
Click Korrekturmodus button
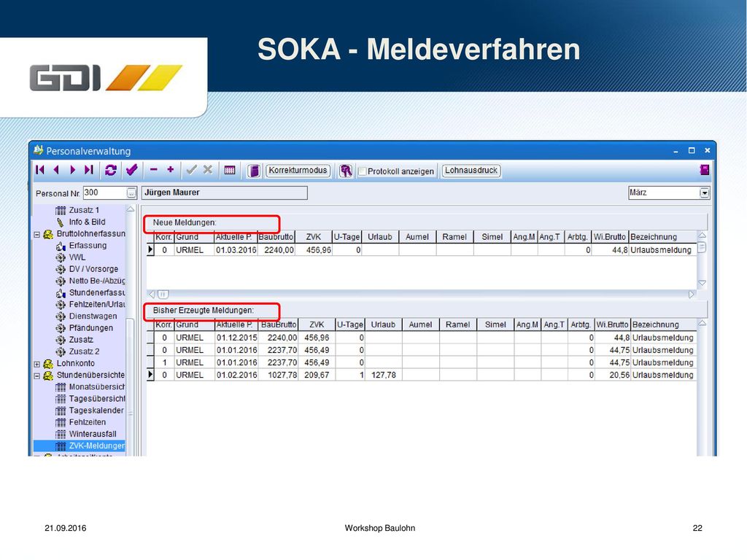[298, 171]
